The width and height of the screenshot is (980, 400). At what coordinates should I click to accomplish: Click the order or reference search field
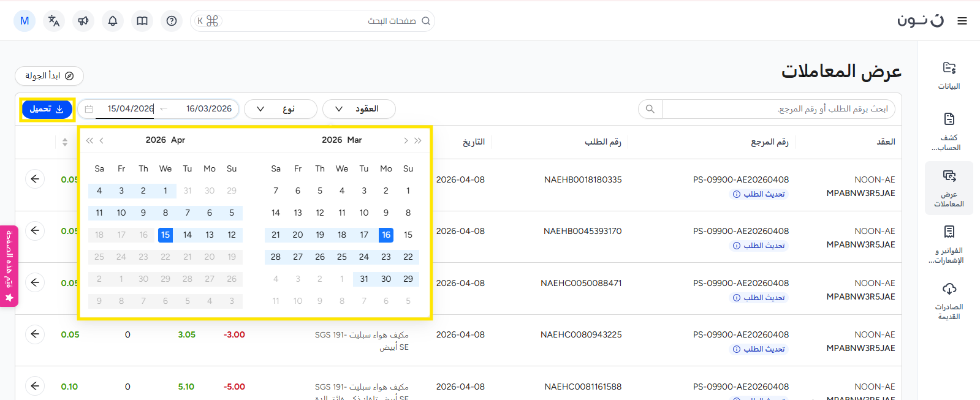pos(778,109)
